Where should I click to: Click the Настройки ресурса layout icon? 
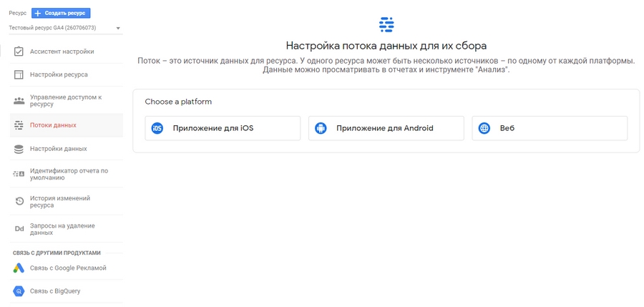point(19,75)
